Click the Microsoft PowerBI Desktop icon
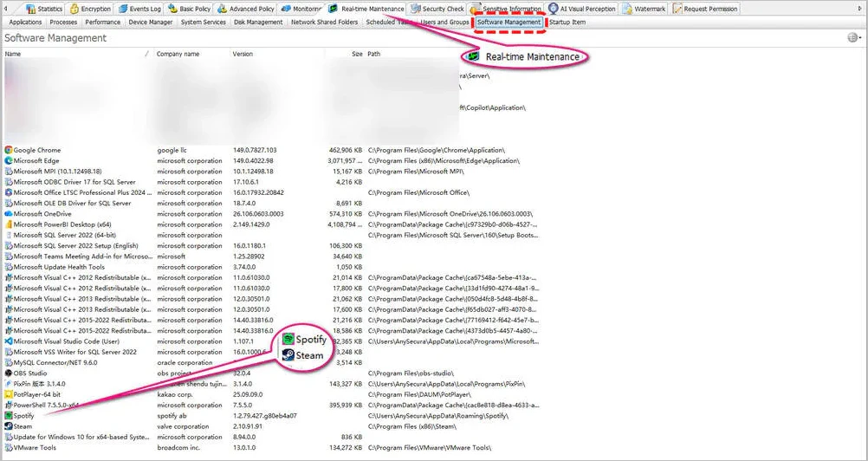 click(9, 224)
